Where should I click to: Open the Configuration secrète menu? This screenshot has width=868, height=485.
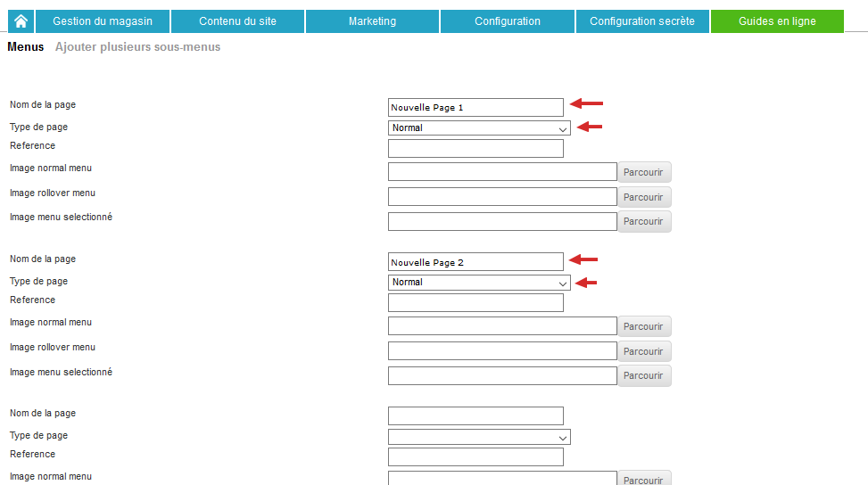click(642, 21)
